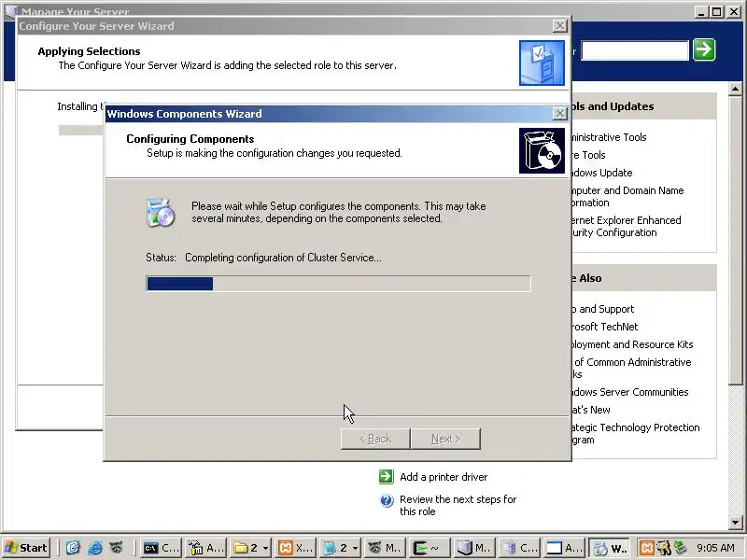Image resolution: width=747 pixels, height=560 pixels.
Task: Click the 'Configuring Components' heading
Action: pyautogui.click(x=190, y=139)
